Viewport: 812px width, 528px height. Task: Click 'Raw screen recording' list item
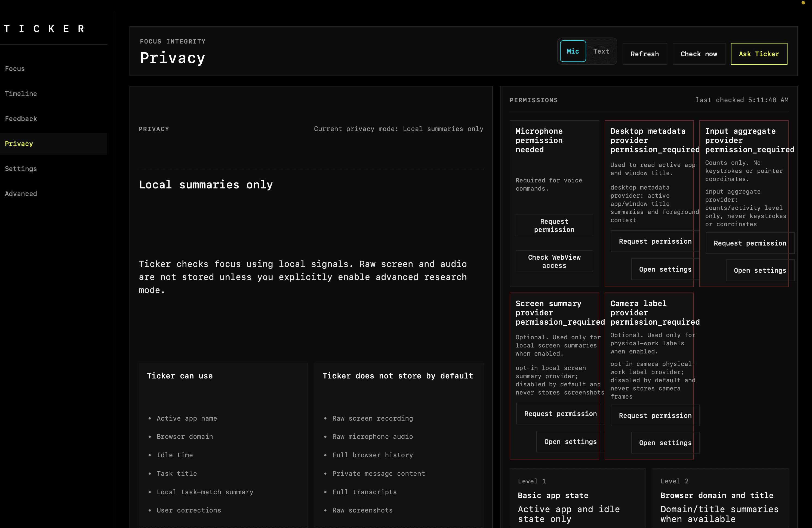coord(373,418)
